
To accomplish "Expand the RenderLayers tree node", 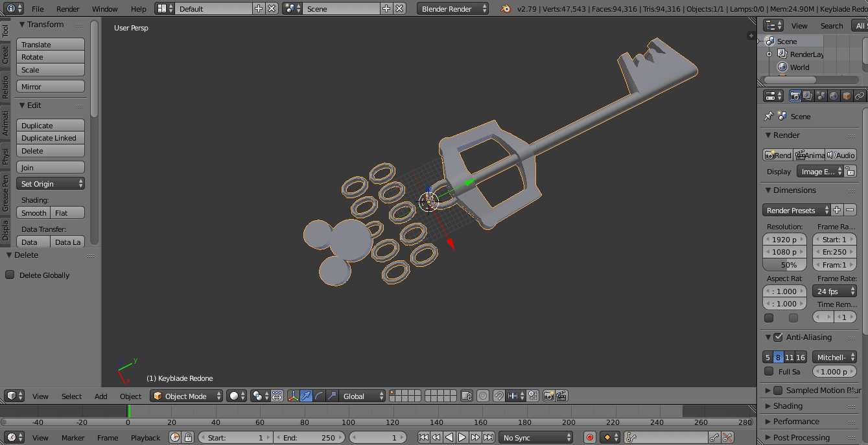I will pos(769,54).
